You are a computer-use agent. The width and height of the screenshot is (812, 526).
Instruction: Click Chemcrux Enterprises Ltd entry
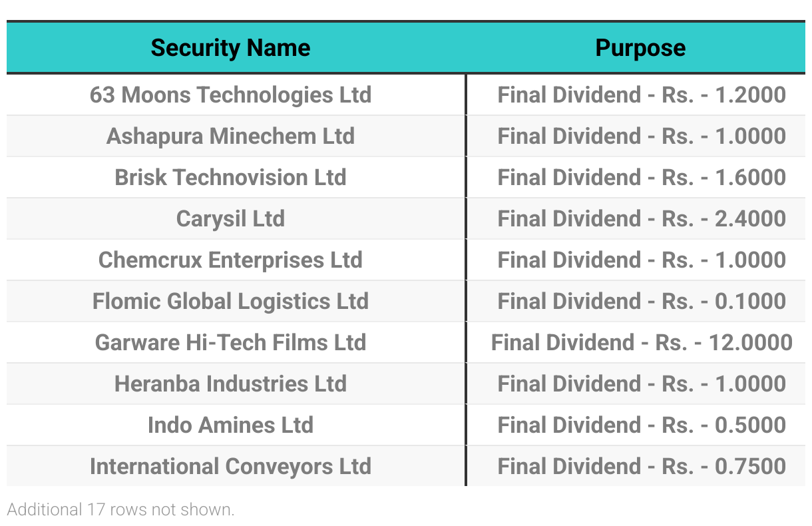tap(230, 260)
